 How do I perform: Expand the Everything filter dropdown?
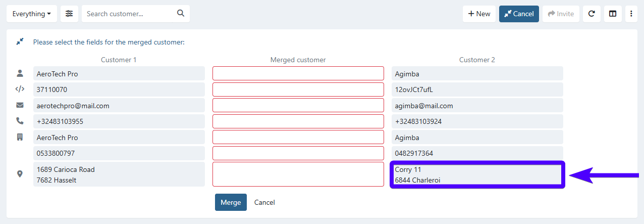tap(31, 14)
